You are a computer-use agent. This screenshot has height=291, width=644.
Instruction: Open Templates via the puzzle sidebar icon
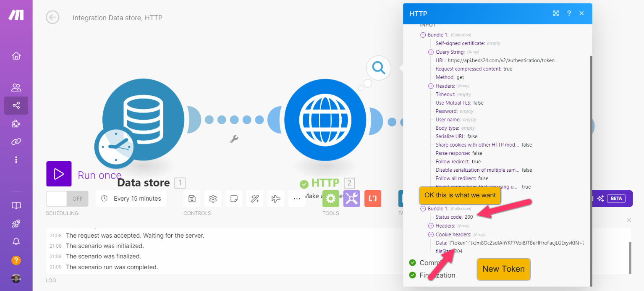(x=16, y=123)
